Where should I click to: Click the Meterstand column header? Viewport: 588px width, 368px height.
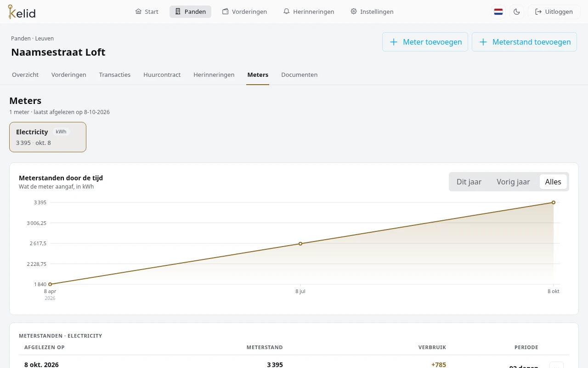(265, 347)
